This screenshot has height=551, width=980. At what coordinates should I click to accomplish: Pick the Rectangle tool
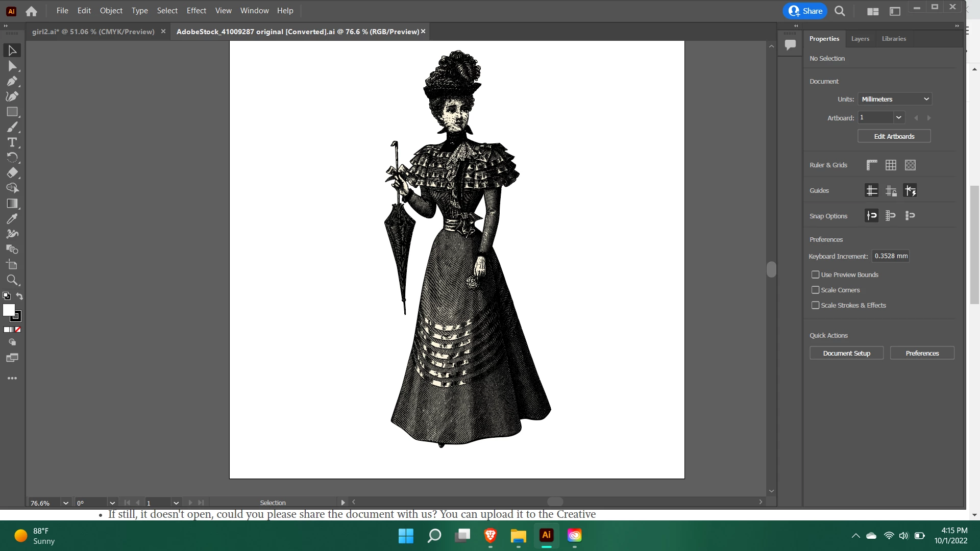click(x=12, y=112)
